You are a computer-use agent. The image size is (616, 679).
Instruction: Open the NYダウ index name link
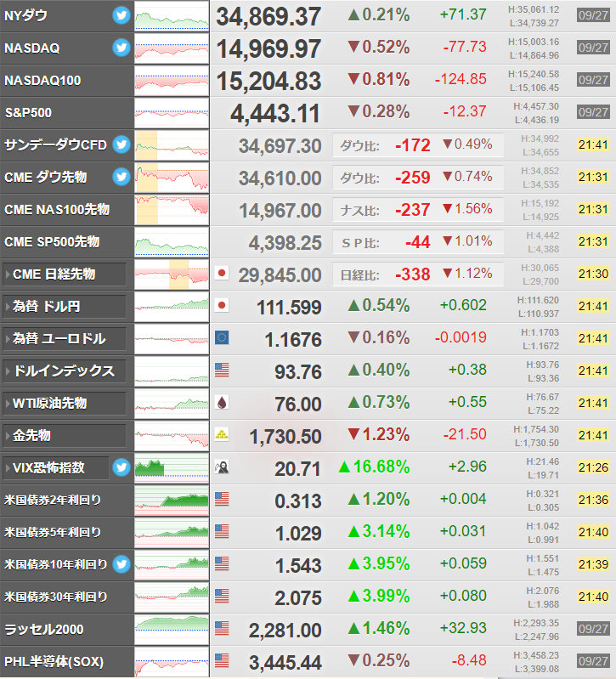pyautogui.click(x=25, y=15)
